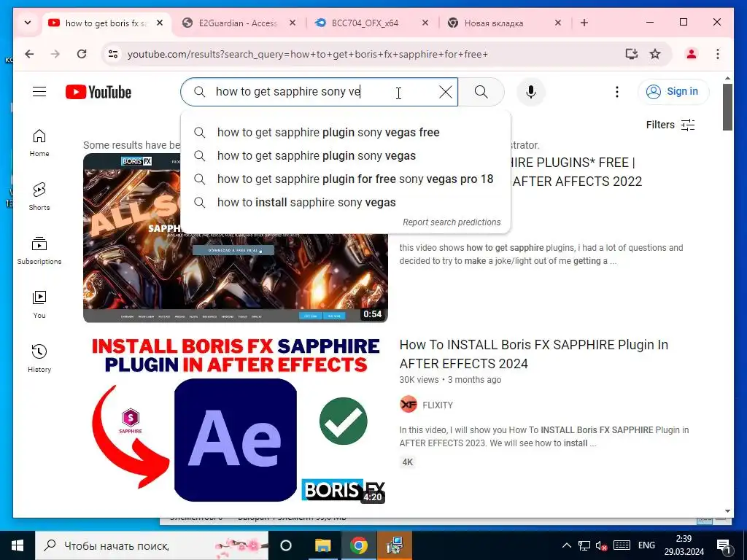Viewport: 747px width, 560px height.
Task: View site information icon in address bar
Action: [113, 54]
